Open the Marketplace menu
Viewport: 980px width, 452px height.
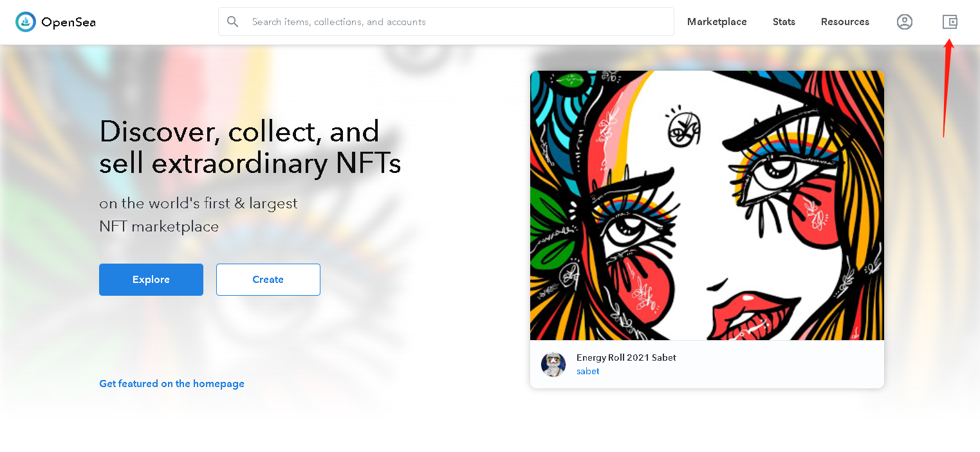pos(717,22)
